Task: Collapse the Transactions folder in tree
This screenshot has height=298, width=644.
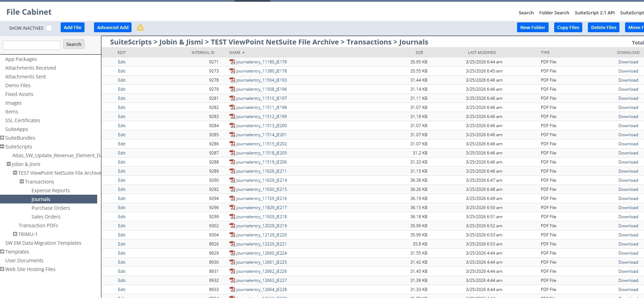Action: coord(22,181)
